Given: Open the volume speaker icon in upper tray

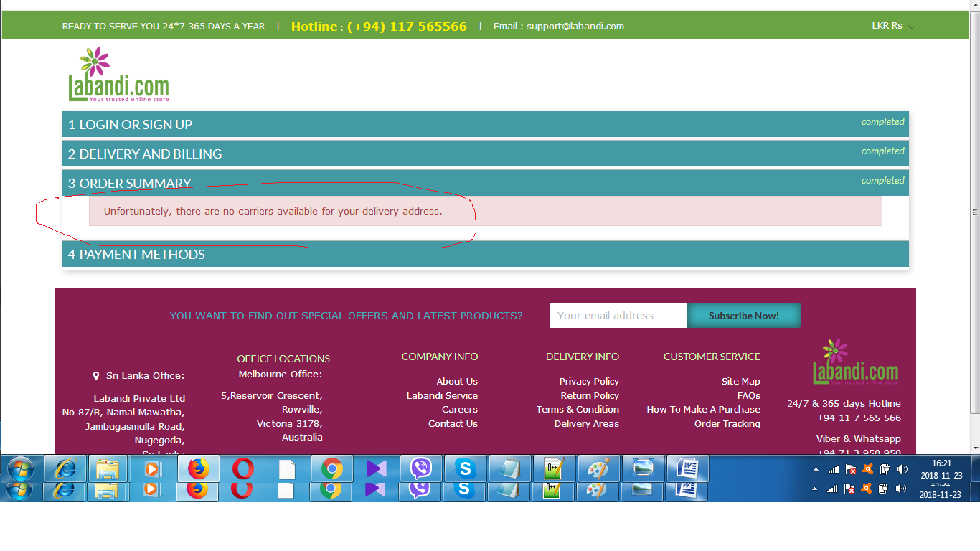Looking at the screenshot, I should pos(902,469).
